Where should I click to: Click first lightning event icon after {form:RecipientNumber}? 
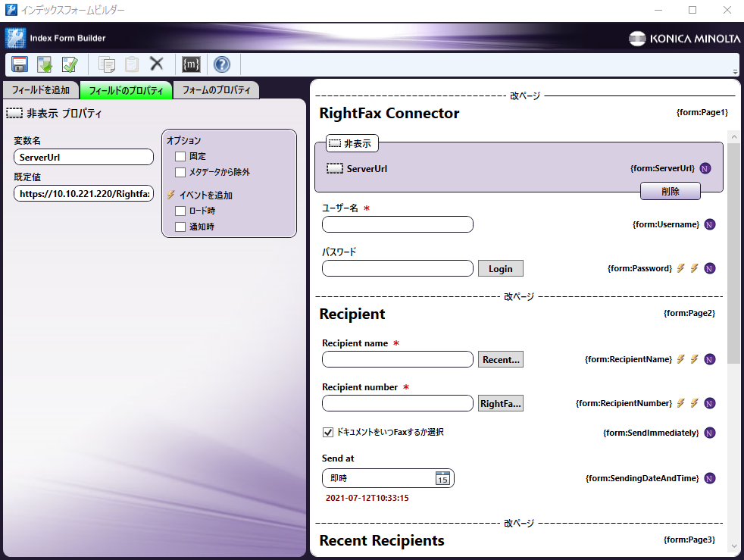(x=681, y=403)
